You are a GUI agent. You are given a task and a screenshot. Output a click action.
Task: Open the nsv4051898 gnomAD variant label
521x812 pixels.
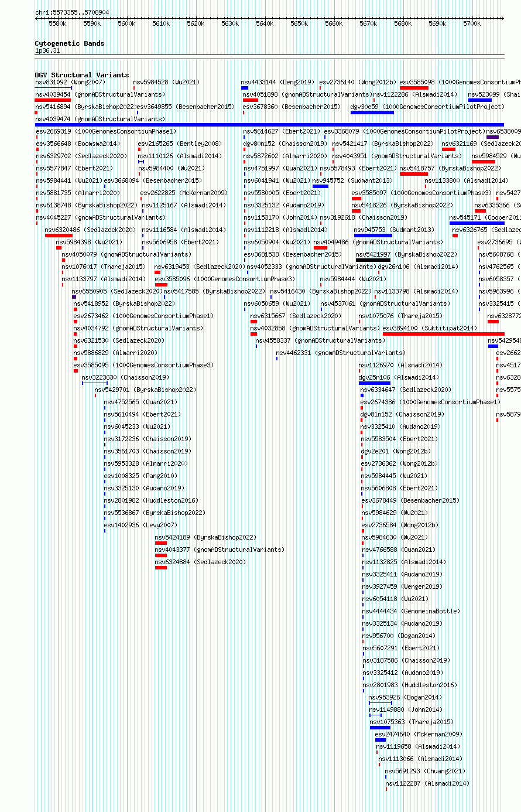click(307, 95)
